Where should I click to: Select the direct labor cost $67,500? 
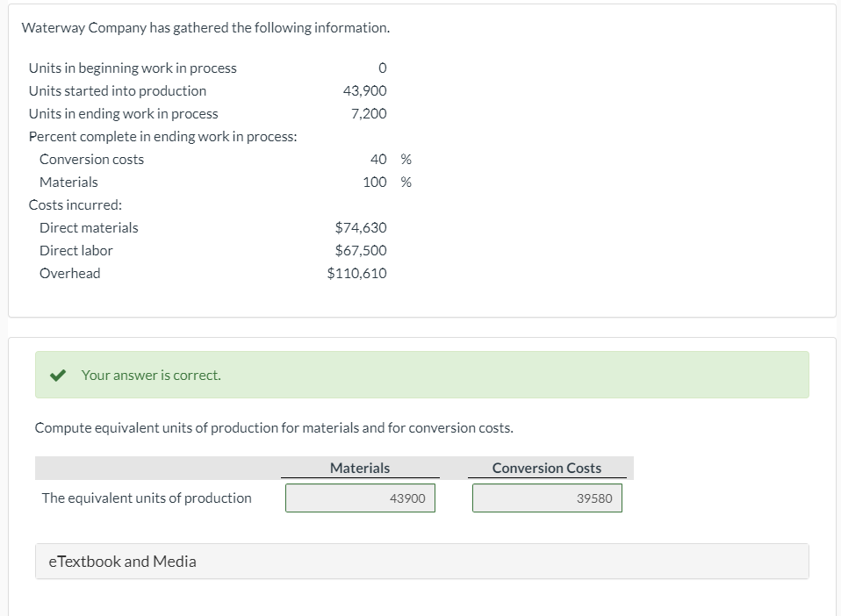[361, 250]
